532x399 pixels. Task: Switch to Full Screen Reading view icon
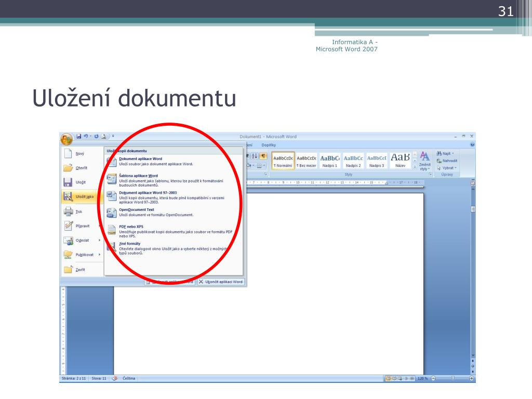(394, 378)
